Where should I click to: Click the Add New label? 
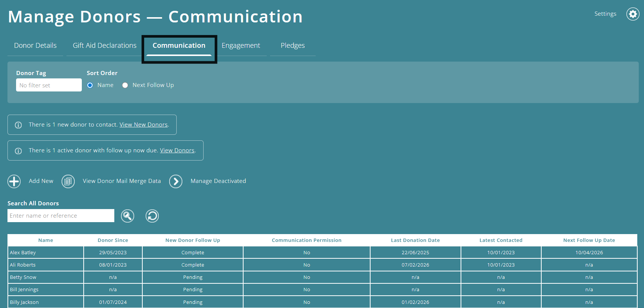click(x=41, y=181)
